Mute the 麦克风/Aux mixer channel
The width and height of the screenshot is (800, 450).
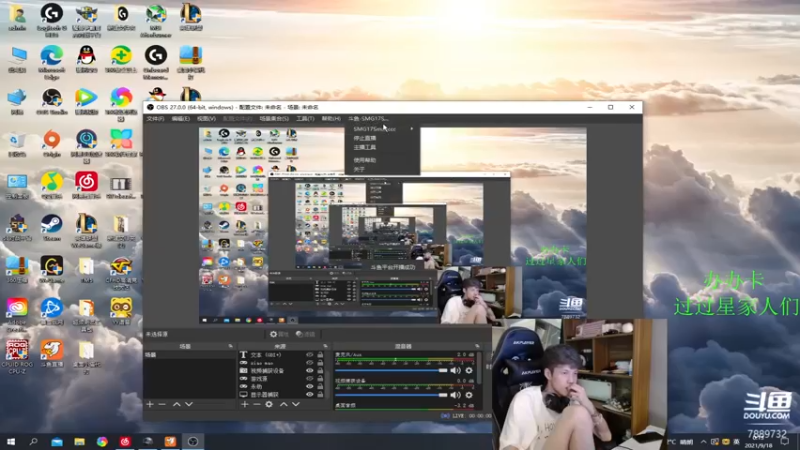[455, 370]
